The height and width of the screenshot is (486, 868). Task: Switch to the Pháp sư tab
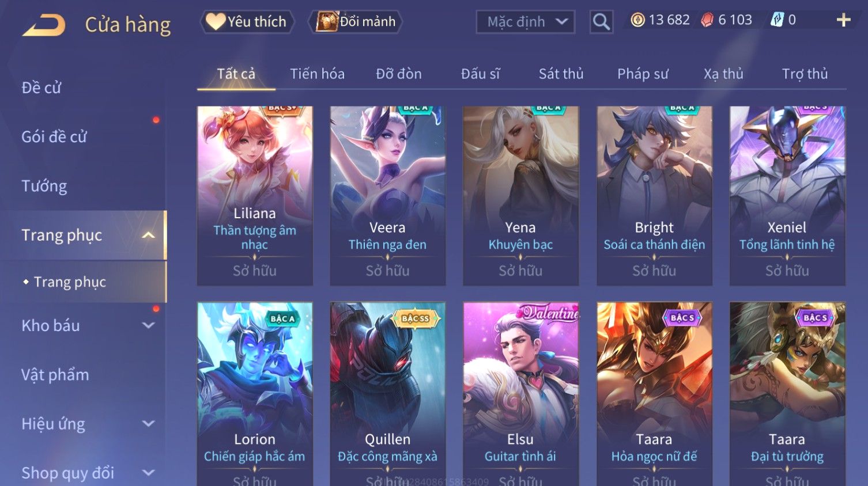coord(643,74)
